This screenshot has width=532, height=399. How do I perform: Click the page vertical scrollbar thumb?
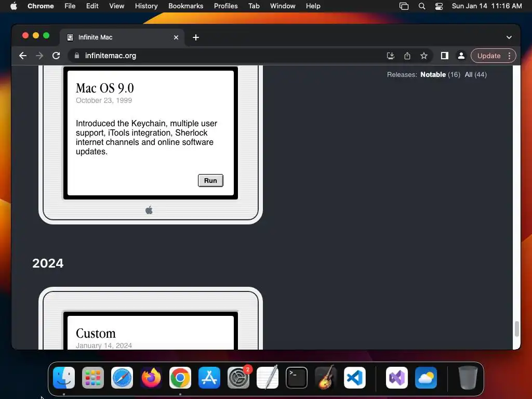pos(517,329)
